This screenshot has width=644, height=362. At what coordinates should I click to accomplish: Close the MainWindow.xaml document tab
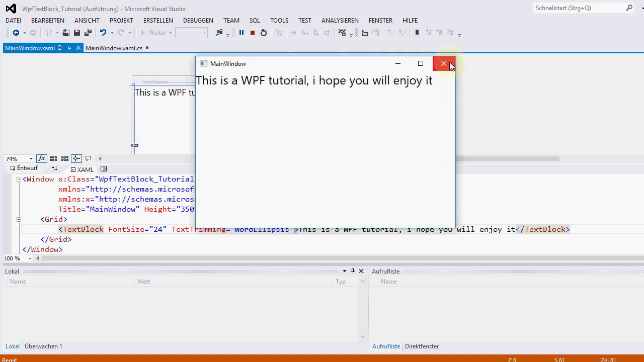(x=78, y=48)
